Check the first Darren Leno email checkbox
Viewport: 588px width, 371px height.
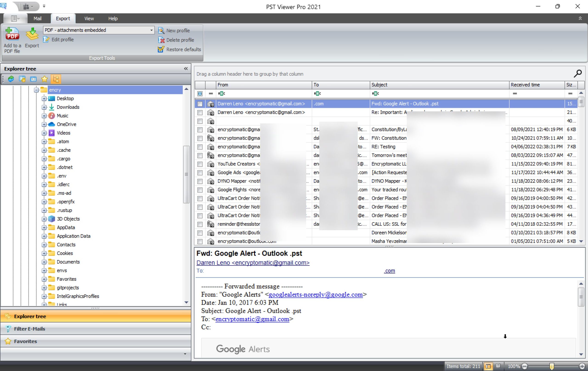tap(200, 104)
